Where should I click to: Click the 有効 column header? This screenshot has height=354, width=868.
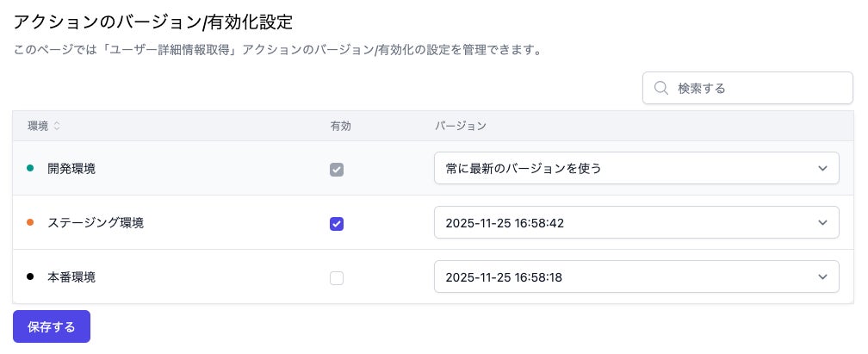click(340, 126)
